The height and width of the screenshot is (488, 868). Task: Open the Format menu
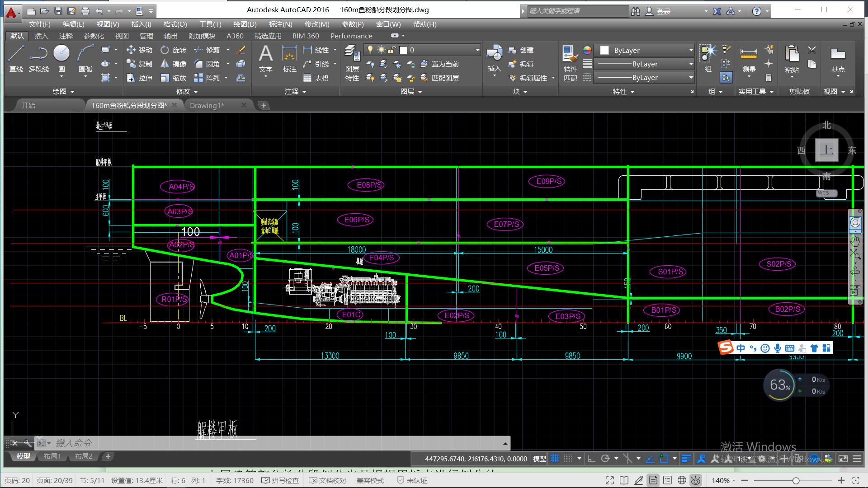pyautogui.click(x=175, y=24)
